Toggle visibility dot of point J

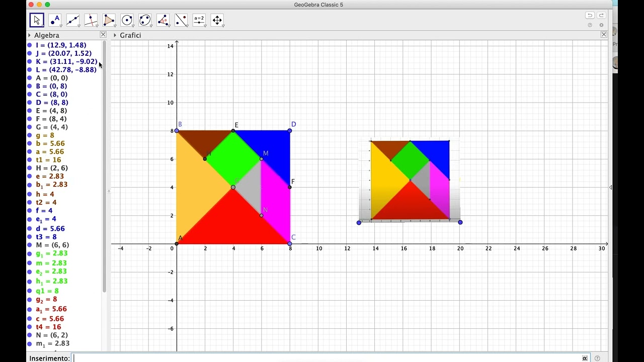tap(30, 53)
